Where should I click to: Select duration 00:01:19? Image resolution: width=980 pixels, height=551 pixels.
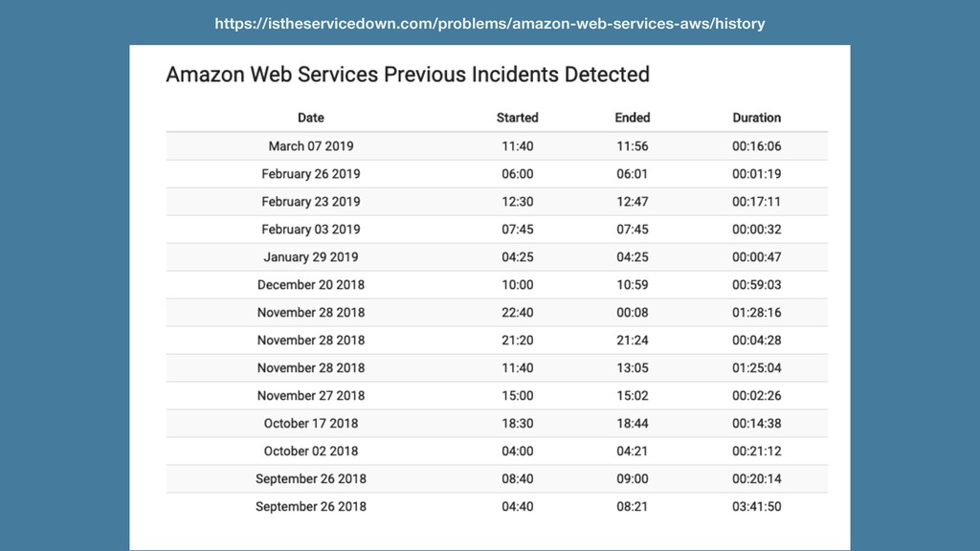pyautogui.click(x=757, y=174)
